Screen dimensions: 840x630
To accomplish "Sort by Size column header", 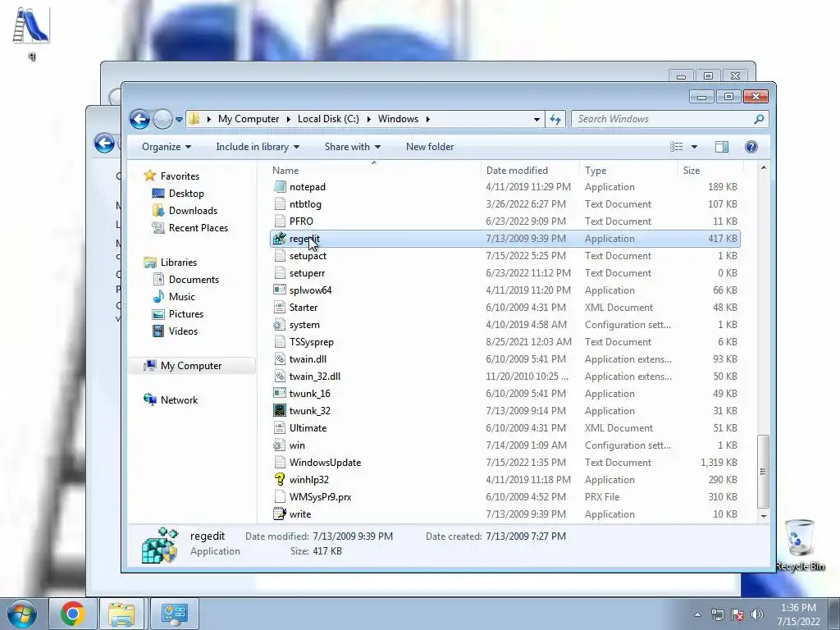I will tap(692, 171).
